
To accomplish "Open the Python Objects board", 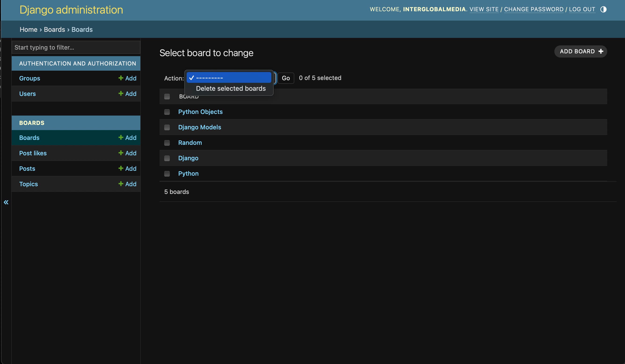I will [200, 112].
